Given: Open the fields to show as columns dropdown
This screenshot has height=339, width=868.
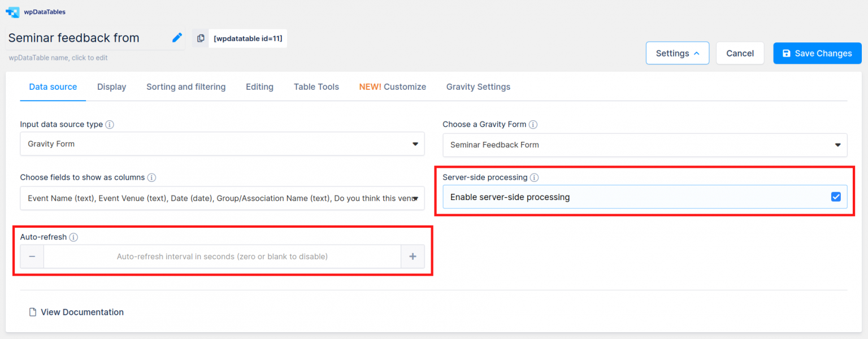Looking at the screenshot, I should [x=222, y=198].
